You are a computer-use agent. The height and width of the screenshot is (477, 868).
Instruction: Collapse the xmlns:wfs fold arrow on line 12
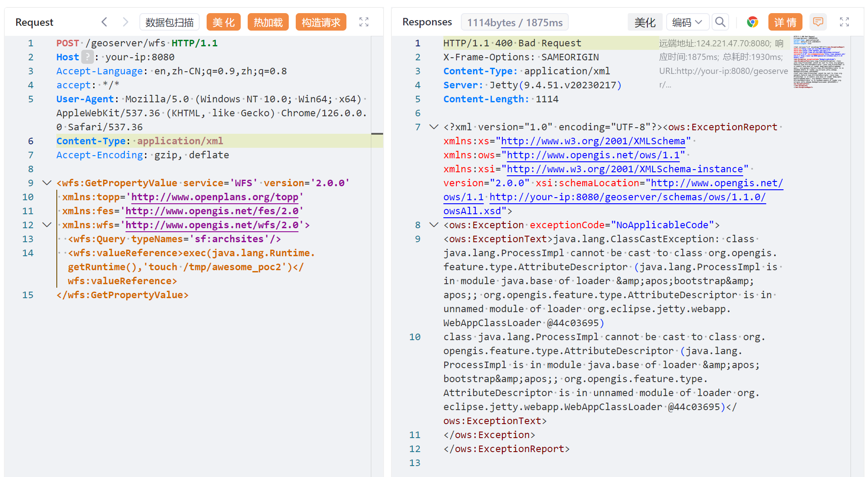point(47,225)
